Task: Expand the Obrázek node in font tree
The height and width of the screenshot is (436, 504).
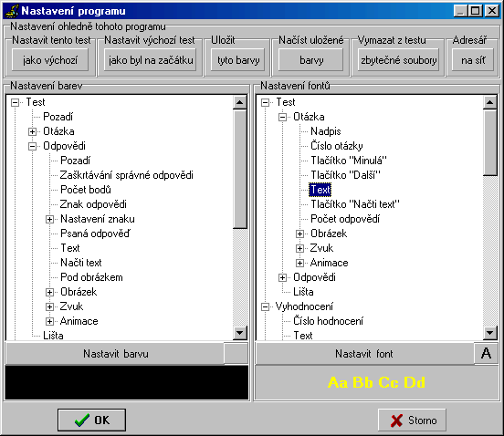Action: (299, 234)
